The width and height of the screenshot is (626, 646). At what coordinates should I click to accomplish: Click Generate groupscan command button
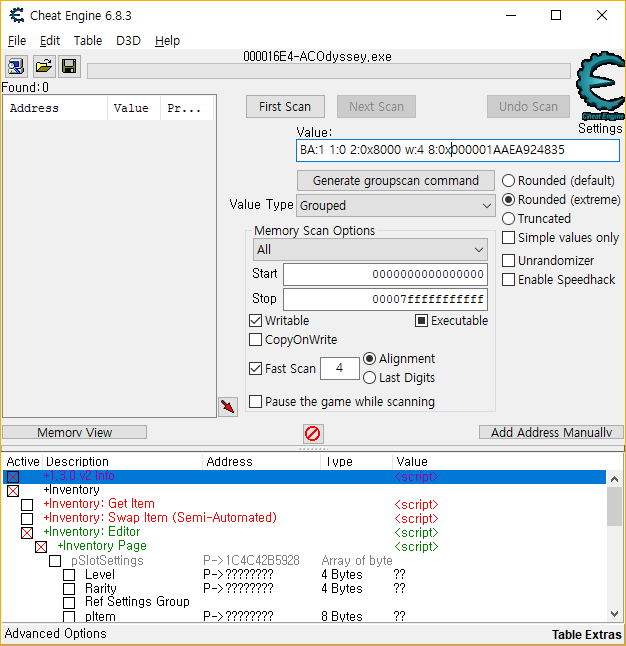[396, 181]
